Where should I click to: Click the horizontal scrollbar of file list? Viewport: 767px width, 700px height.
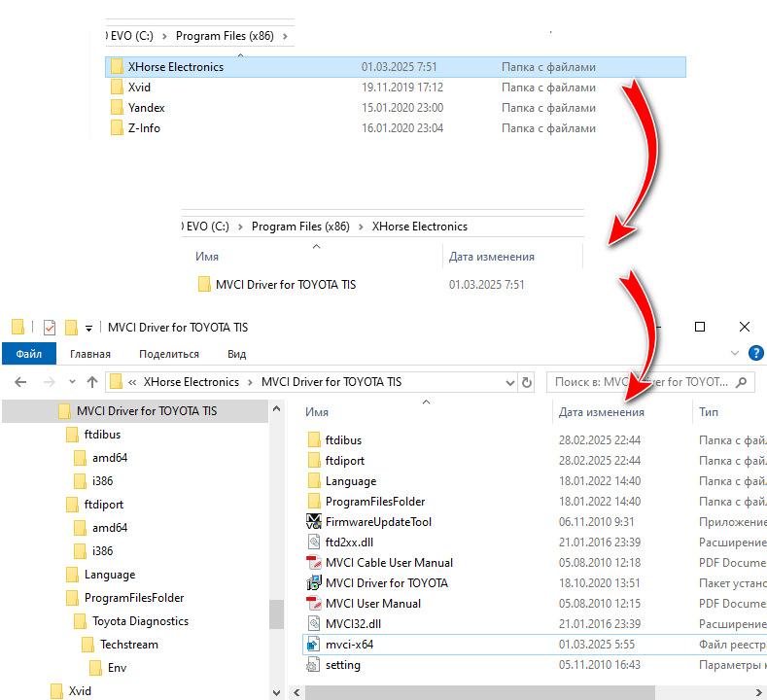point(480,692)
